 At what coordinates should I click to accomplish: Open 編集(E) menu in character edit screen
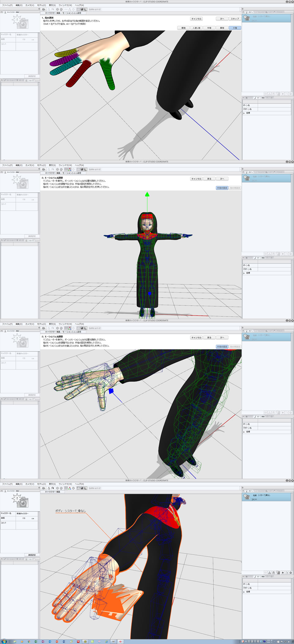click(19, 484)
